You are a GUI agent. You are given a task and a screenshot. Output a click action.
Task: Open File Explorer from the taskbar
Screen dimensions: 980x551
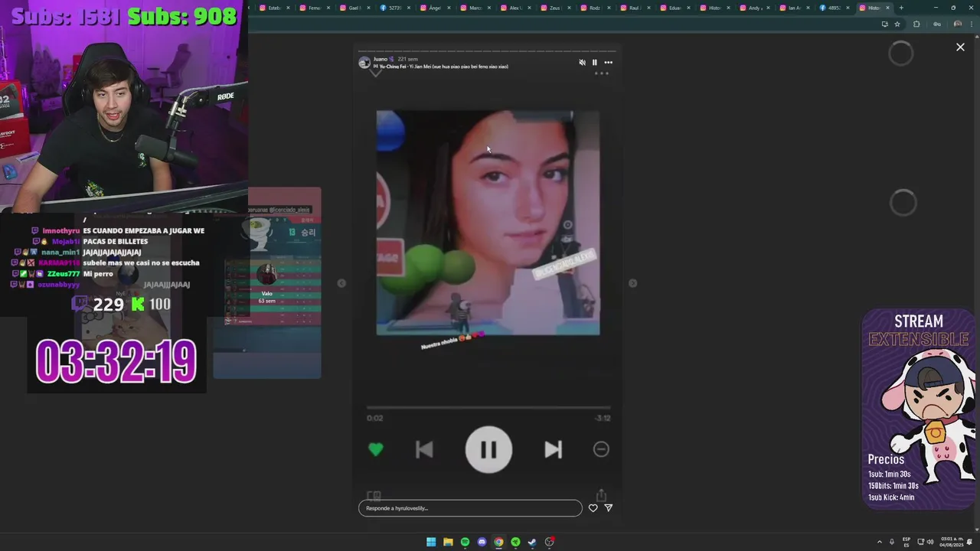pos(448,542)
